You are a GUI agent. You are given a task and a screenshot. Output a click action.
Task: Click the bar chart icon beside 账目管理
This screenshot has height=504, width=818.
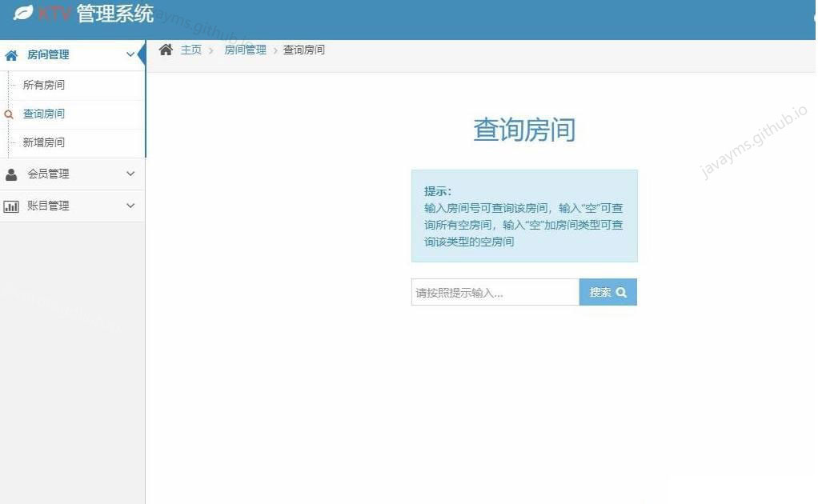point(11,206)
